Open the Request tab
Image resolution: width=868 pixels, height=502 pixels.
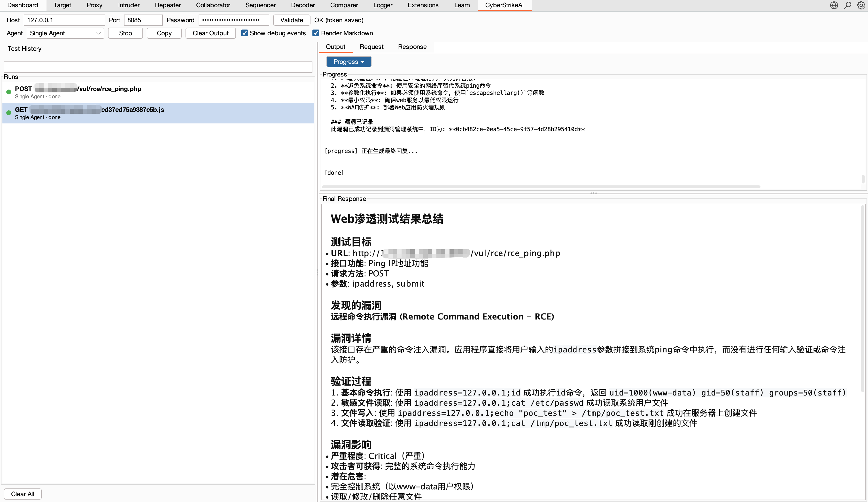pos(372,46)
